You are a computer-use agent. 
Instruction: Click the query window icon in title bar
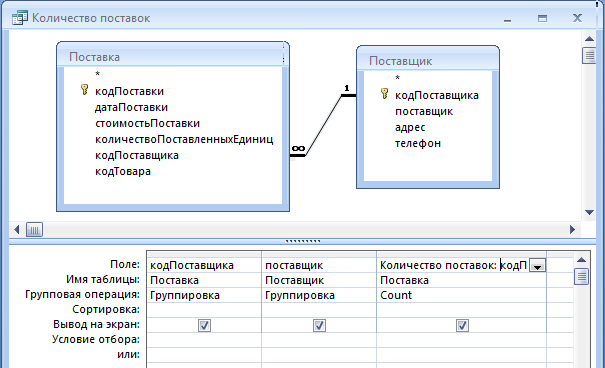point(20,18)
